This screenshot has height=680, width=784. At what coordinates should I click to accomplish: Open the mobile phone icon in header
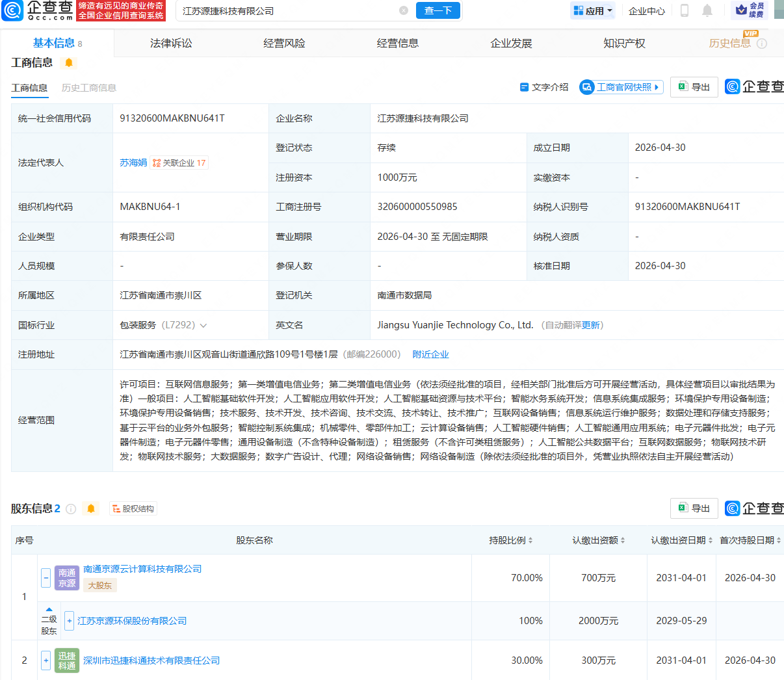(x=685, y=10)
